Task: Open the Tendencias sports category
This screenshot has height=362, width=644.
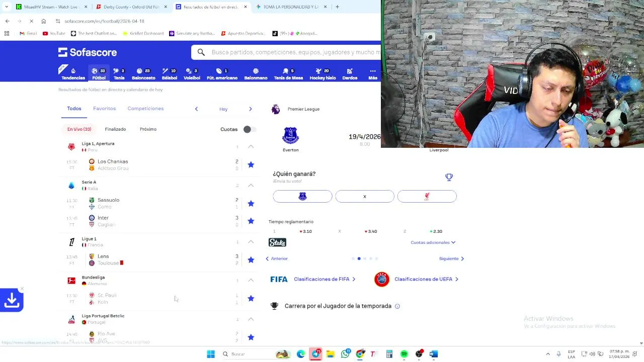Action: pos(73,73)
